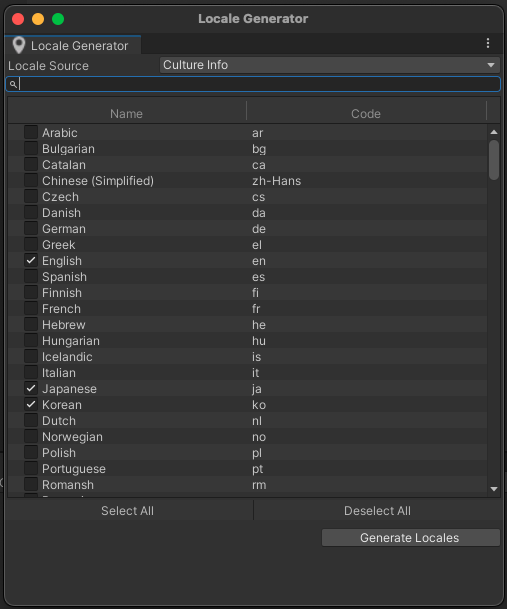Click the Deselect All button
The width and height of the screenshot is (507, 609).
(377, 511)
